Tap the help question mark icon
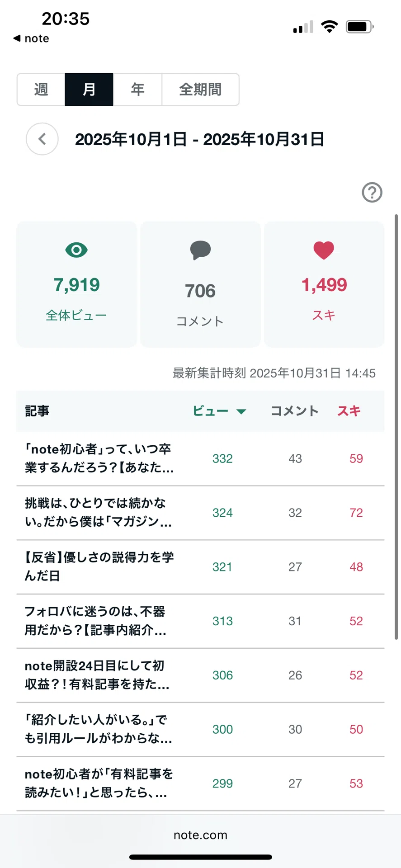 point(372,193)
